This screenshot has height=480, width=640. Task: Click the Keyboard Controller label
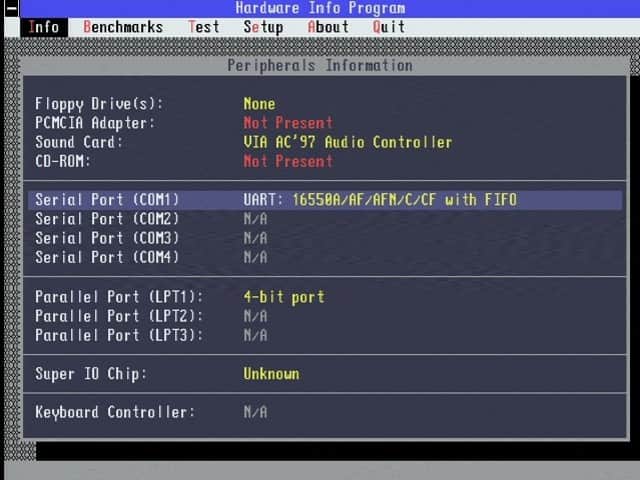pyautogui.click(x=115, y=412)
